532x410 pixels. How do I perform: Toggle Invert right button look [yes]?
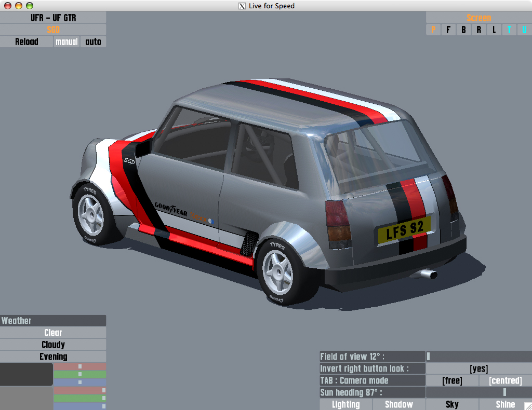point(478,368)
